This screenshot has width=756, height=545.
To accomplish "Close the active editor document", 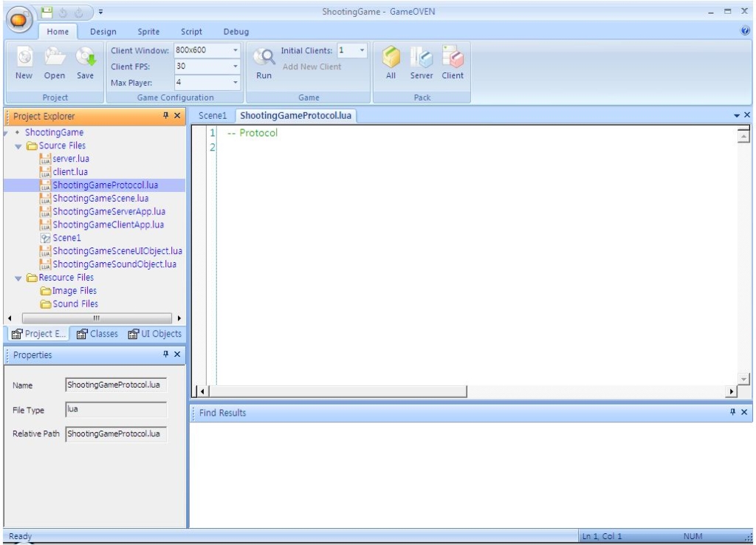I will click(x=747, y=115).
